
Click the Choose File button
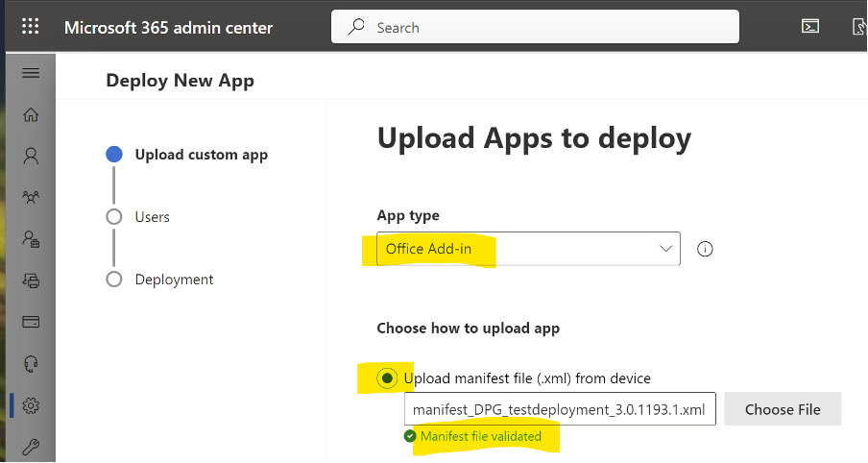tap(783, 409)
